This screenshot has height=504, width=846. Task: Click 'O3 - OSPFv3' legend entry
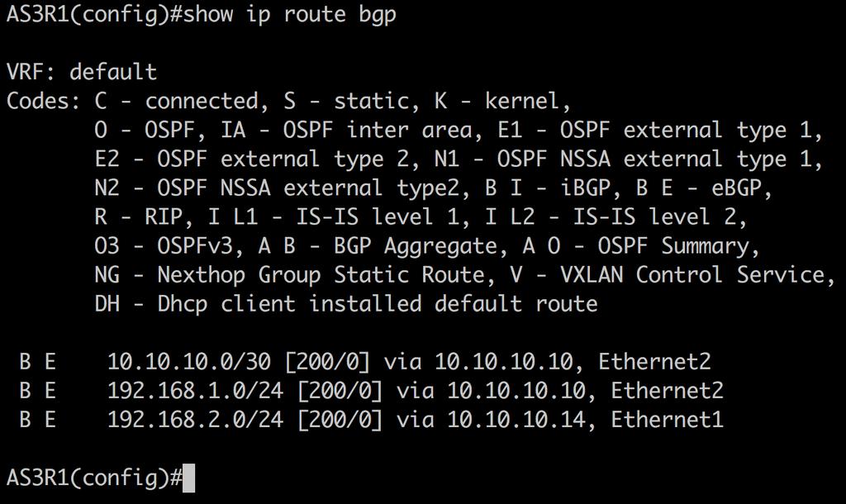(x=164, y=246)
